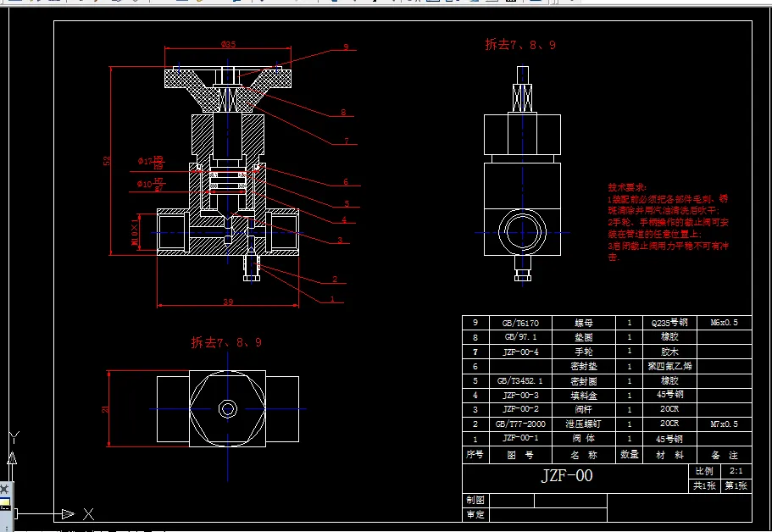Click the JZF-00-4 drawing number cell
The width and height of the screenshot is (772, 532).
[x=520, y=352]
